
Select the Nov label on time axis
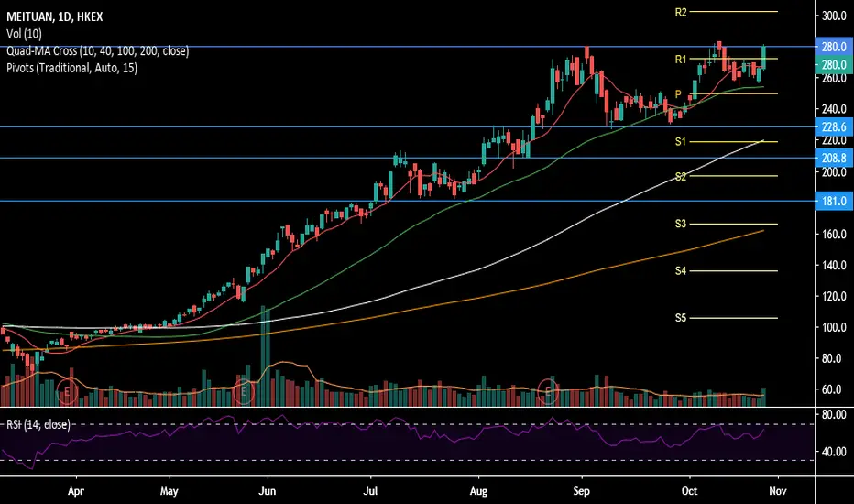(x=778, y=491)
